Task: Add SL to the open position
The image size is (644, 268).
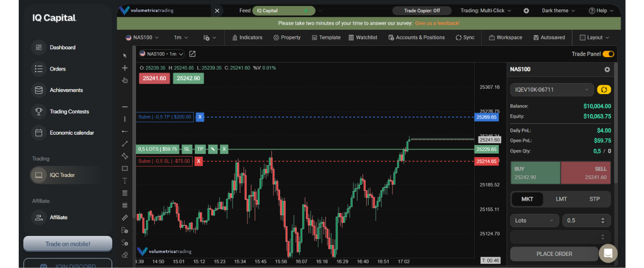Action: [187, 149]
